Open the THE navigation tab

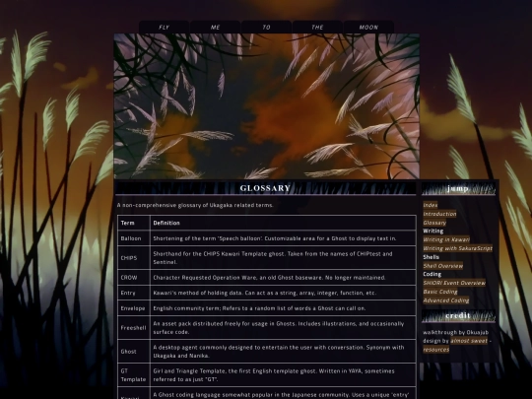317,28
